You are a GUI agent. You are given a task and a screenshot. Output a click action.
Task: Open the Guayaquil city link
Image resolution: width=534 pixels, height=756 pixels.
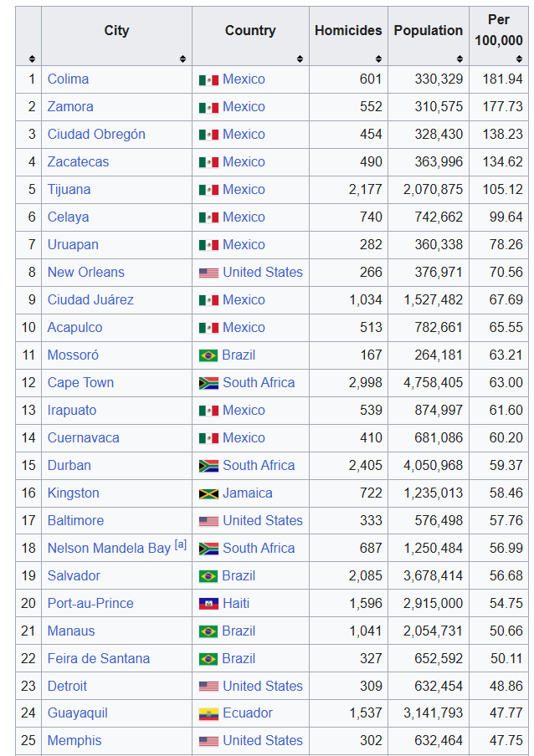click(77, 713)
